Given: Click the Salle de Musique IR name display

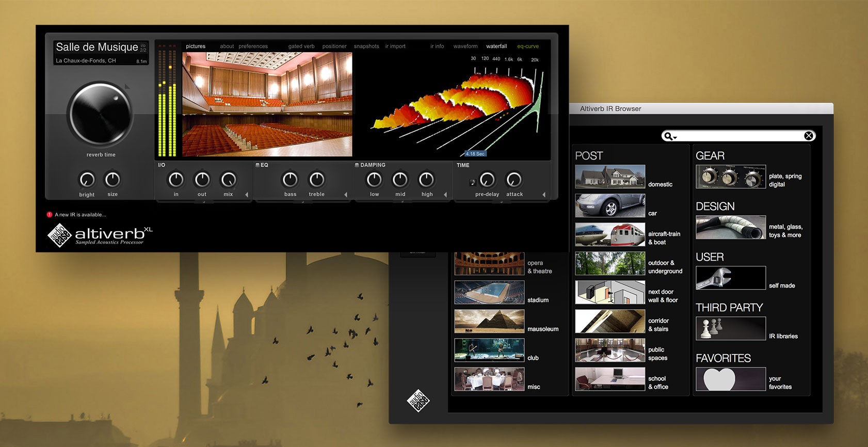Looking at the screenshot, I should point(101,53).
